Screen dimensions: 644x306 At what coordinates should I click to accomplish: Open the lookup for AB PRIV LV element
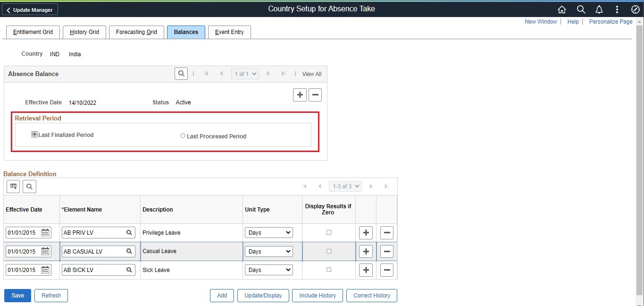point(128,232)
